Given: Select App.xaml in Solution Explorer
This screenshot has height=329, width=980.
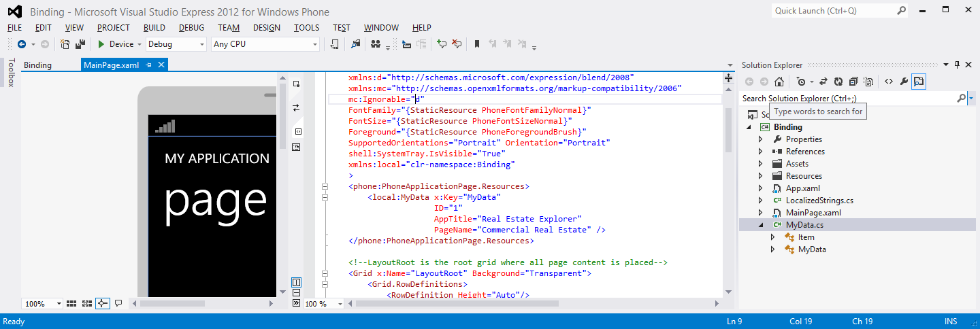Looking at the screenshot, I should pos(803,188).
